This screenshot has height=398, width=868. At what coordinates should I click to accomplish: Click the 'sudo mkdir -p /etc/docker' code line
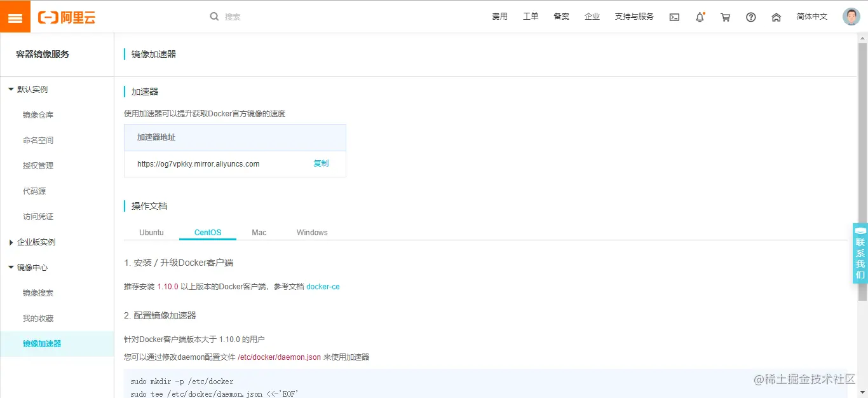182,381
